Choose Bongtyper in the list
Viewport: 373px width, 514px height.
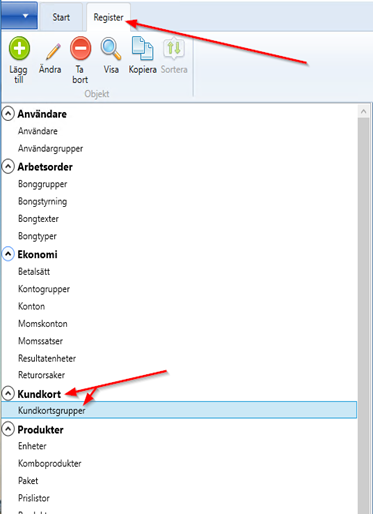click(37, 236)
